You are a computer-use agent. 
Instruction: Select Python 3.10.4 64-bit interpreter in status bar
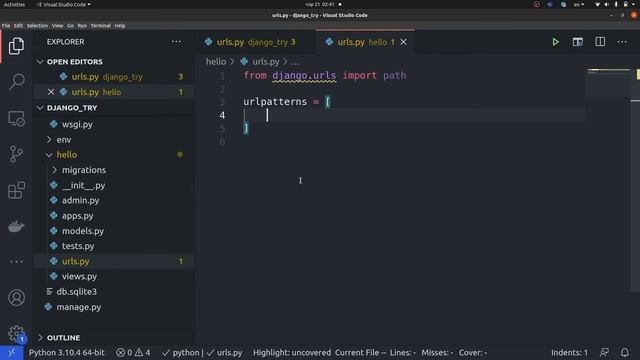pos(67,353)
